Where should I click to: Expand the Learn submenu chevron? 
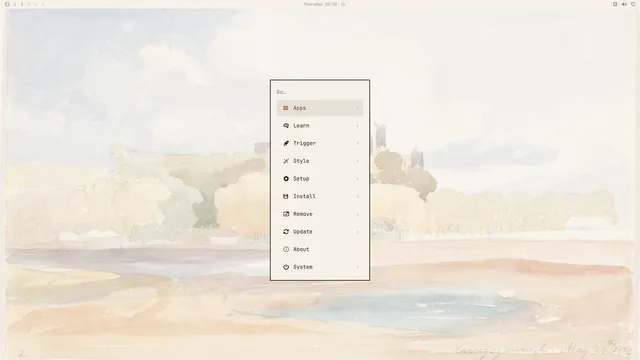point(358,126)
